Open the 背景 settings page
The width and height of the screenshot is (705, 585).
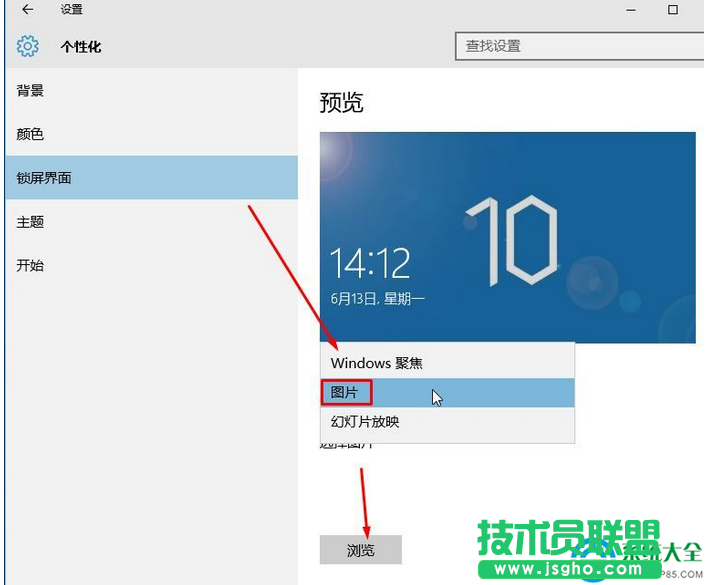(31, 91)
